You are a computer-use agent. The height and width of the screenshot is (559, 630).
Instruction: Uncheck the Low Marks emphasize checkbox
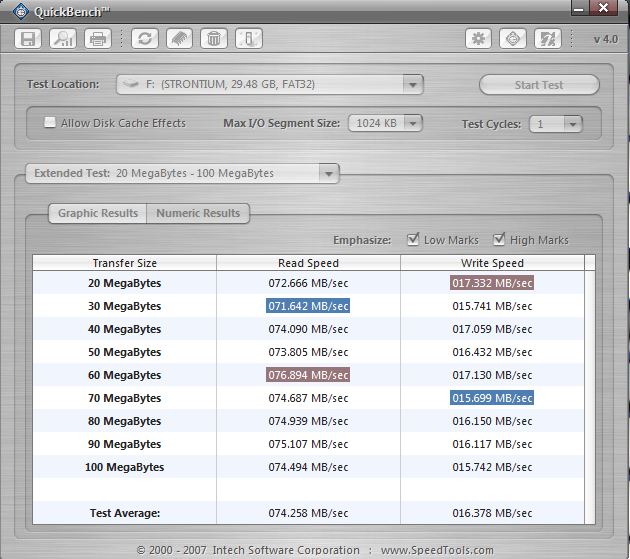tap(414, 240)
